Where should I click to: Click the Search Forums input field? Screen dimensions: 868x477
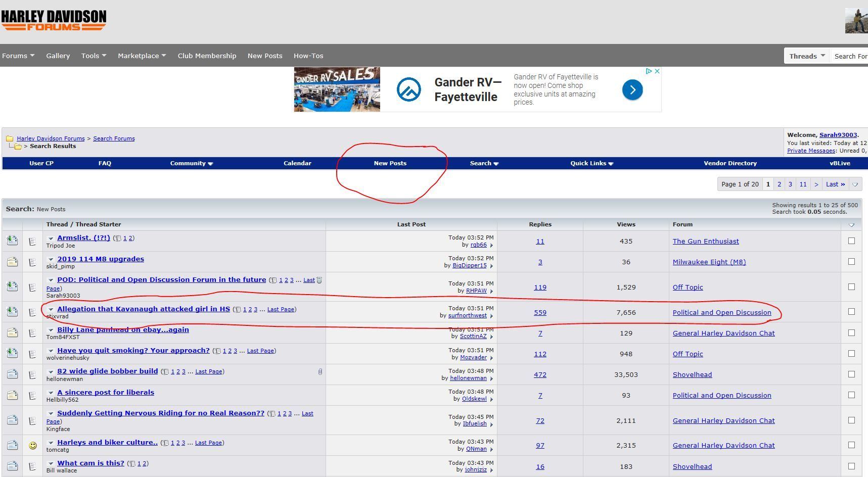(x=850, y=56)
